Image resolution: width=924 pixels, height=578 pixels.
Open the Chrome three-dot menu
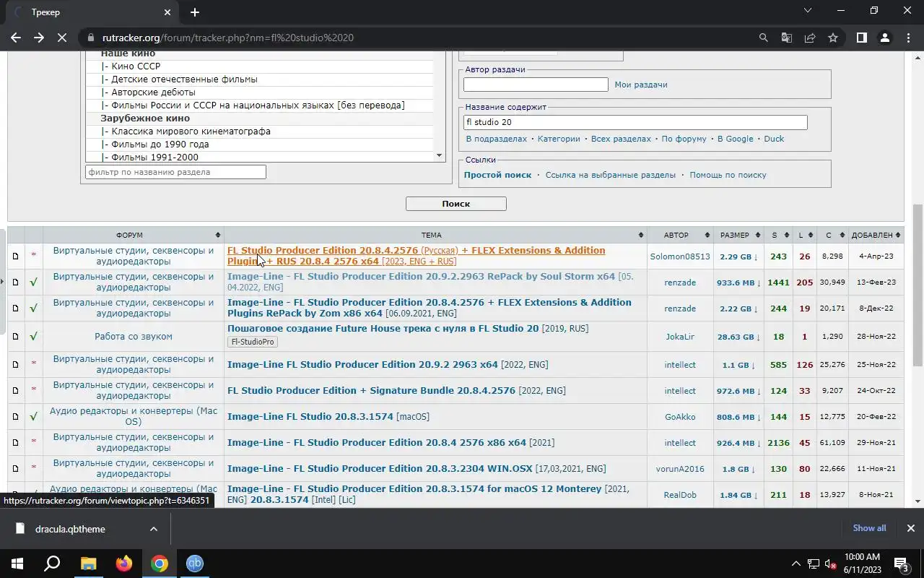[x=908, y=38]
